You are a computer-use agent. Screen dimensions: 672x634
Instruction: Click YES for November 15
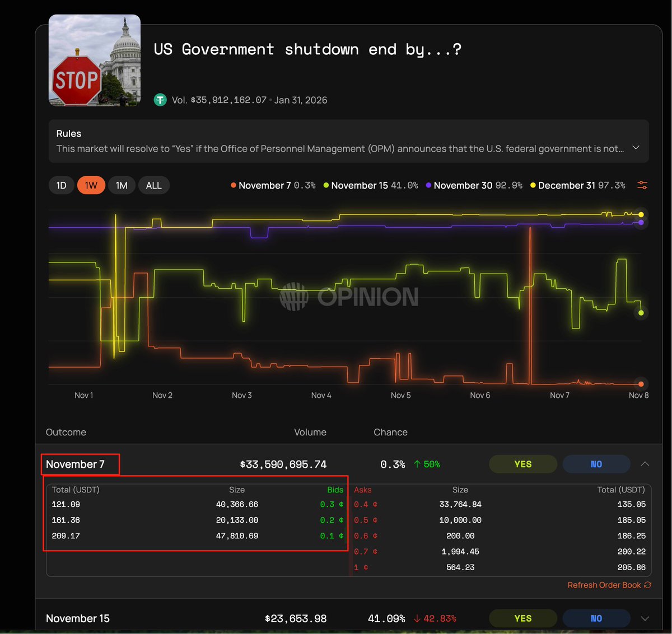523,618
